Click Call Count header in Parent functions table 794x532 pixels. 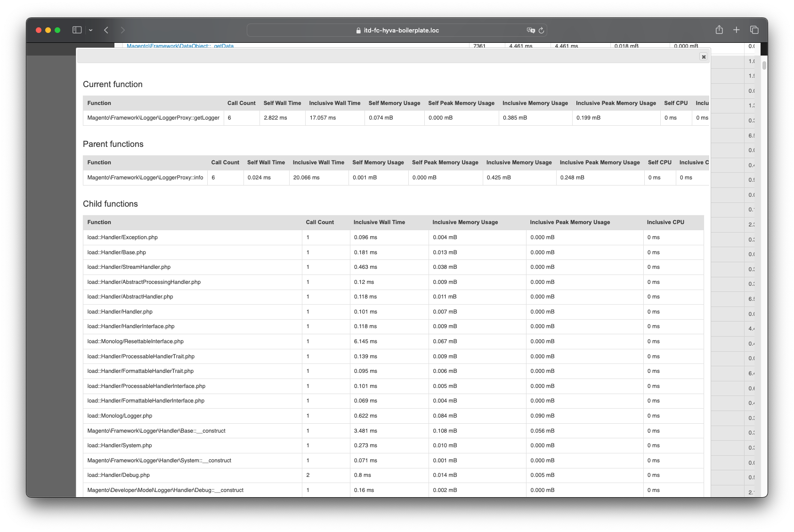pos(225,162)
